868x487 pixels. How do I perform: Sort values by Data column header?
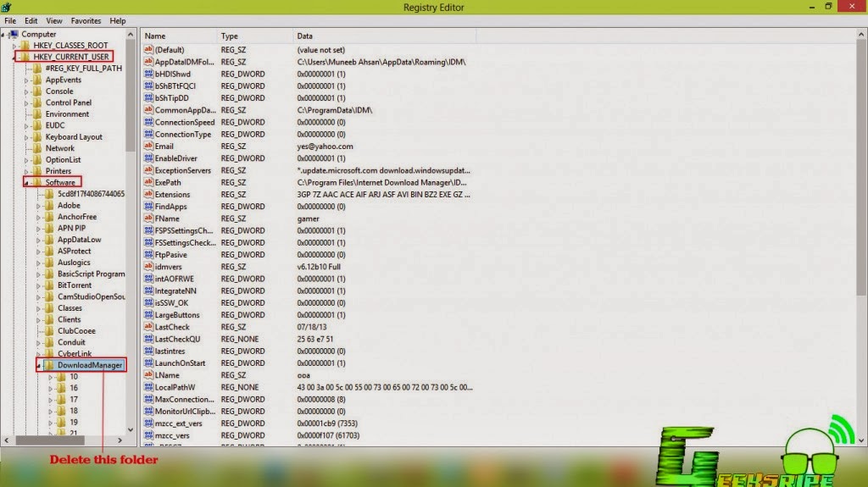point(384,36)
